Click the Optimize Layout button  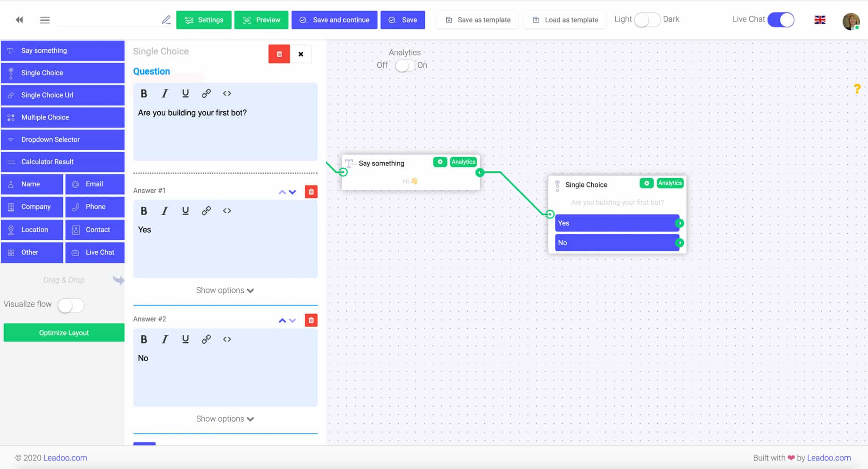(64, 333)
